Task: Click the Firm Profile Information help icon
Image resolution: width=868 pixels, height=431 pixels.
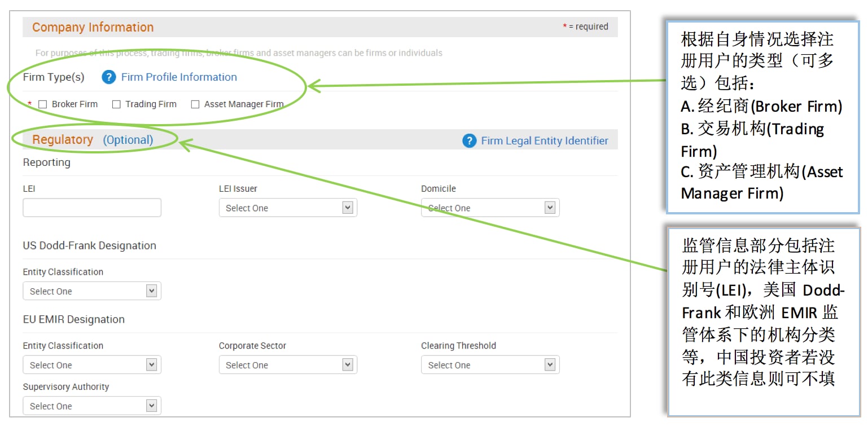Action: (109, 77)
